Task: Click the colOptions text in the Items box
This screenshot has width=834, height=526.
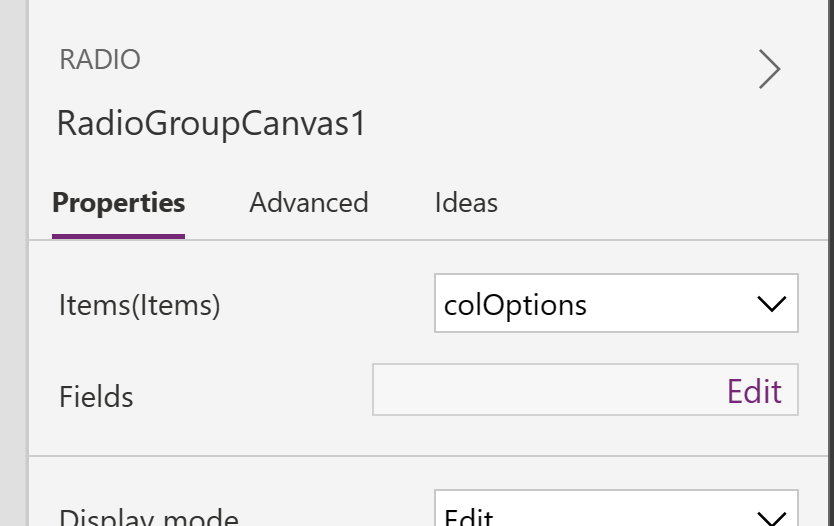Action: point(515,305)
